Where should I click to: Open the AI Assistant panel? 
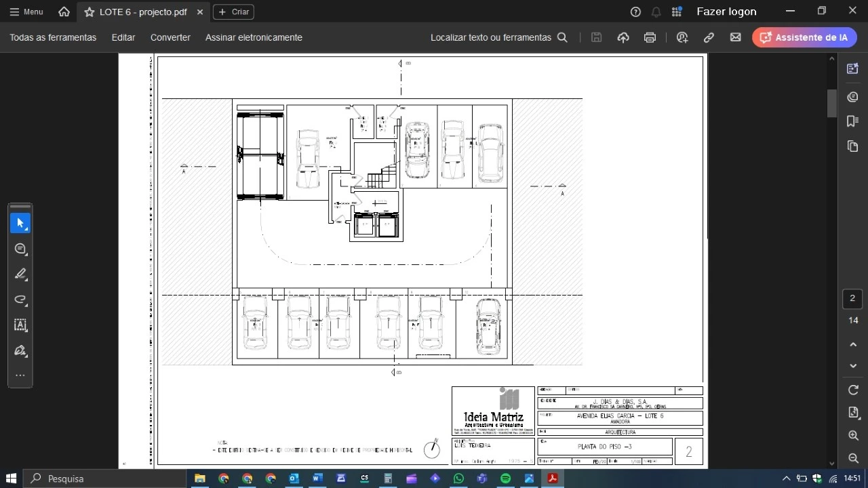(804, 37)
